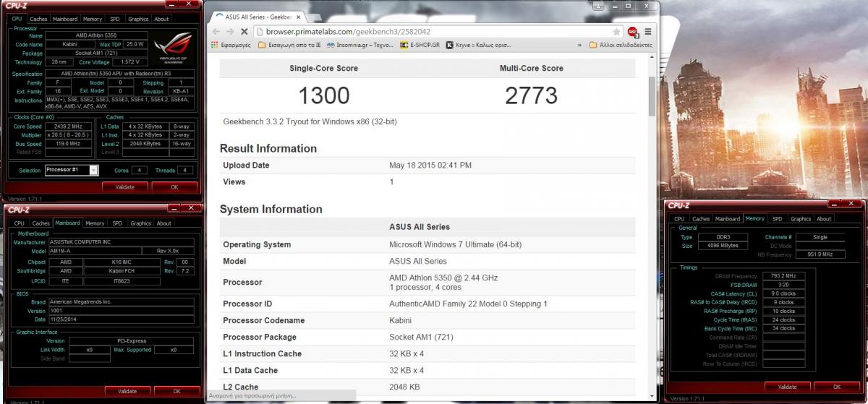Click the multi-core score 2773
This screenshot has height=404, width=868.
(x=532, y=95)
